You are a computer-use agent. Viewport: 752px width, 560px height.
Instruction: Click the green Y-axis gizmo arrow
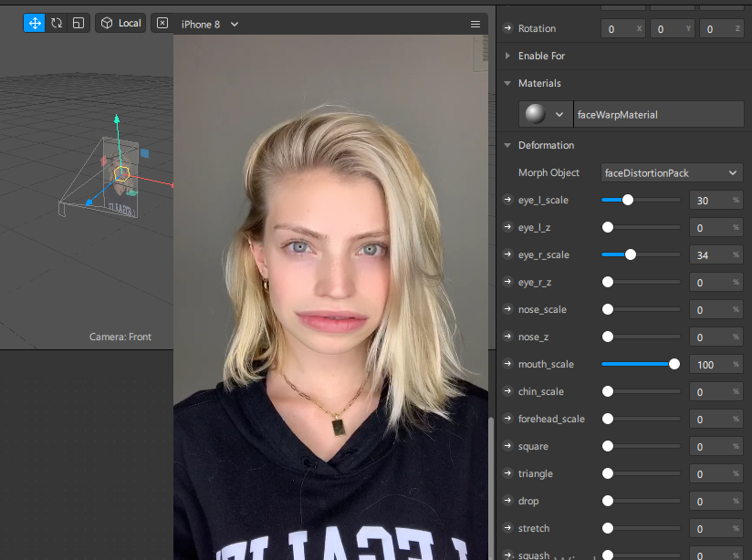[x=117, y=119]
